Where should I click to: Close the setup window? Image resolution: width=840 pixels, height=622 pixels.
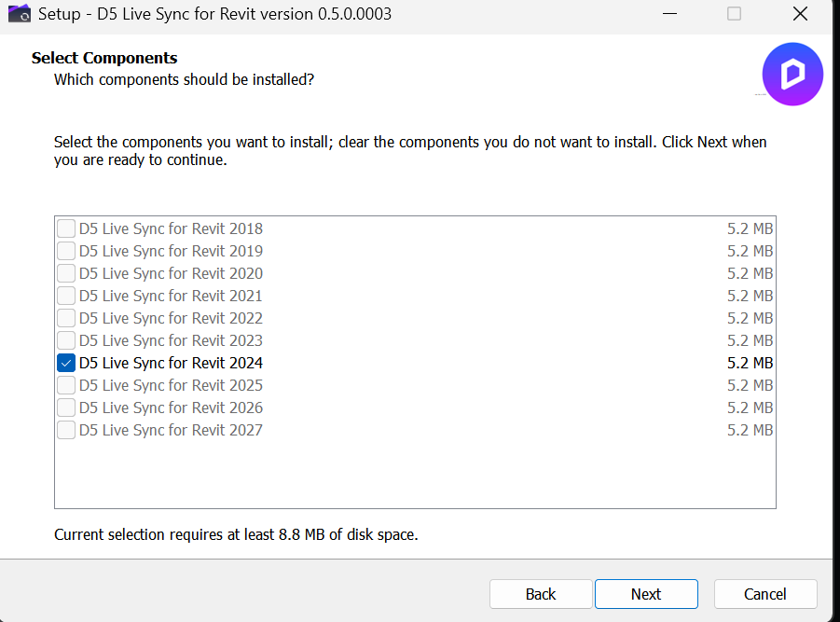[800, 13]
